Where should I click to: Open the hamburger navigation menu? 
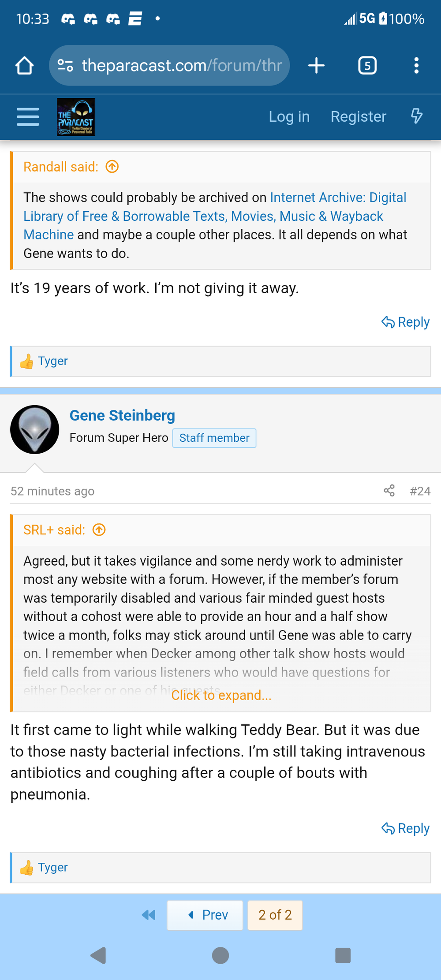pyautogui.click(x=27, y=117)
